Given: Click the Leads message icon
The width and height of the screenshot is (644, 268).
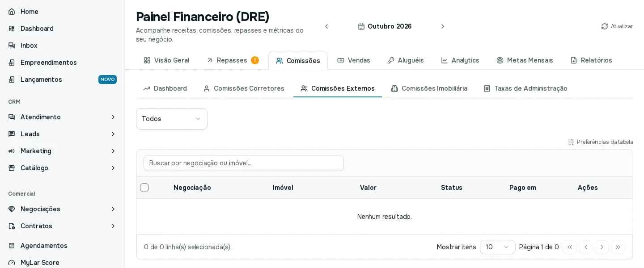Looking at the screenshot, I should pyautogui.click(x=12, y=134).
